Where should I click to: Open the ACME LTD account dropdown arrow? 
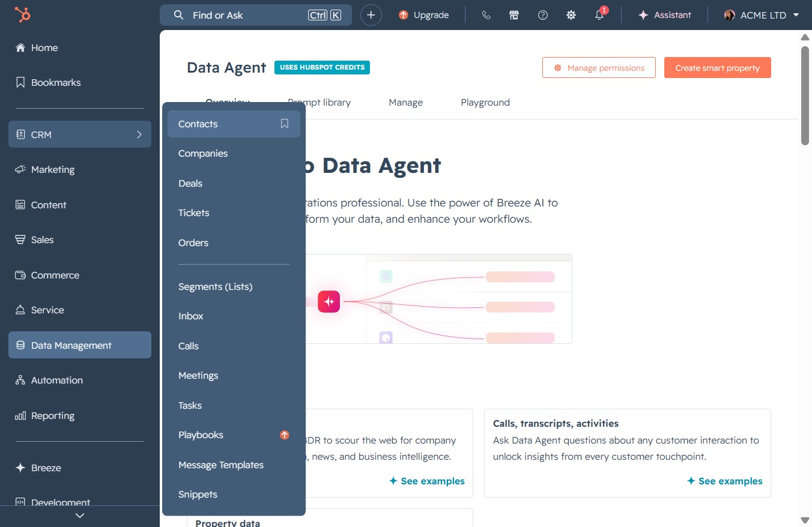796,15
